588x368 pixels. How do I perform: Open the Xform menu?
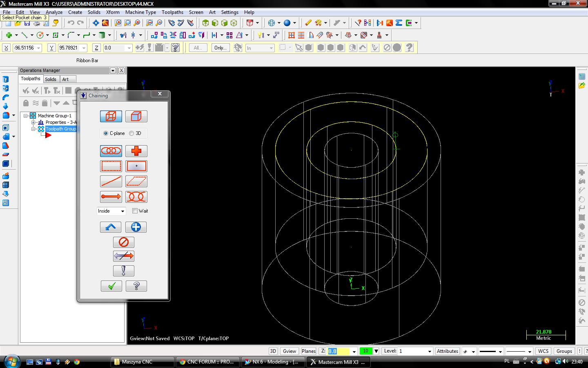(x=113, y=12)
